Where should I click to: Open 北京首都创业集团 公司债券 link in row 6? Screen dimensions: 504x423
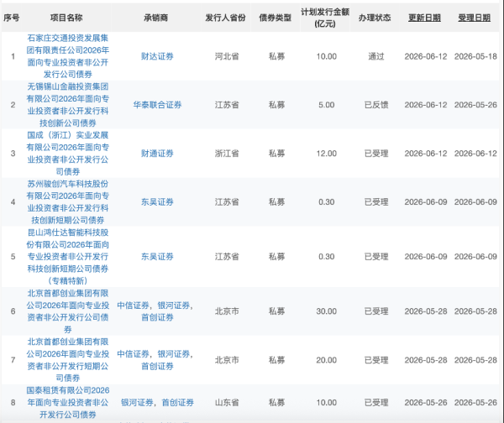pos(68,311)
